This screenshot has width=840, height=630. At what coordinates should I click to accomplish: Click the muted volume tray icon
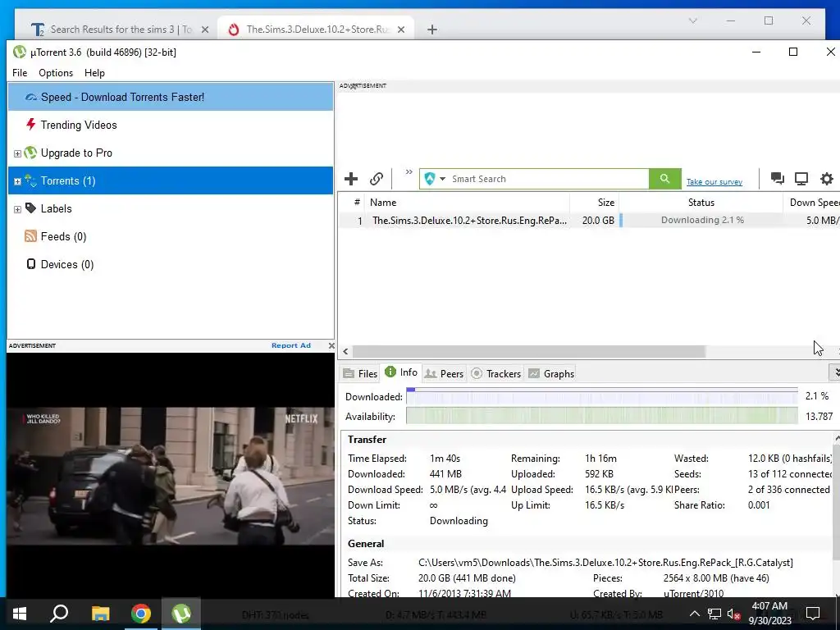click(x=733, y=614)
